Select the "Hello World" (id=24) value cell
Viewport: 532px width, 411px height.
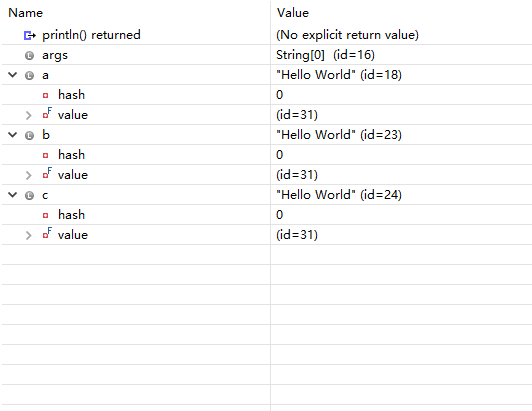coord(401,195)
